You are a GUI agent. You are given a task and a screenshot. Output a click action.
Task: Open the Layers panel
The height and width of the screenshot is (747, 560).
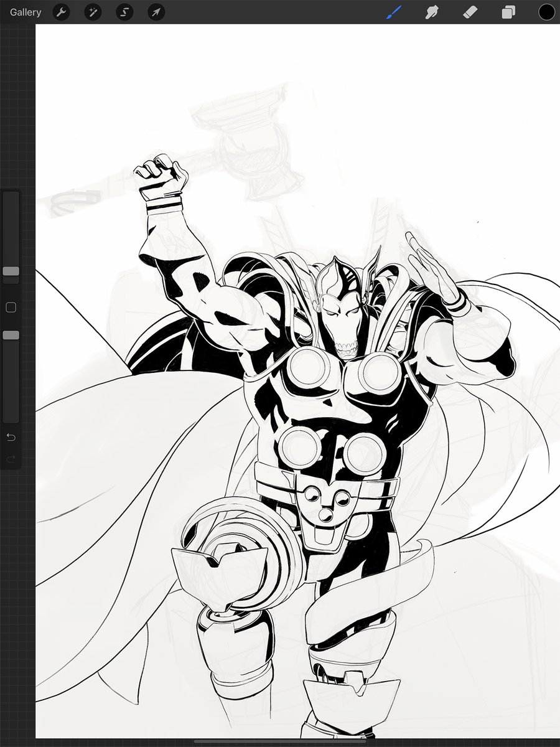[508, 12]
